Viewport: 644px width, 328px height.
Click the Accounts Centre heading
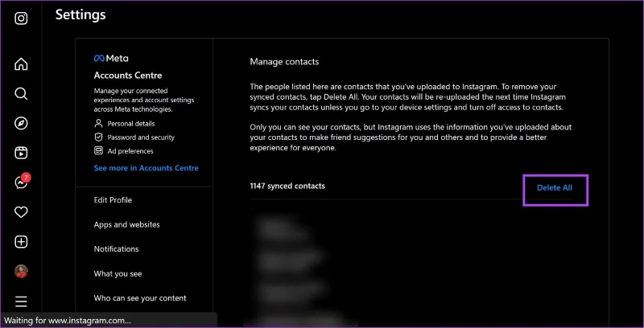128,76
